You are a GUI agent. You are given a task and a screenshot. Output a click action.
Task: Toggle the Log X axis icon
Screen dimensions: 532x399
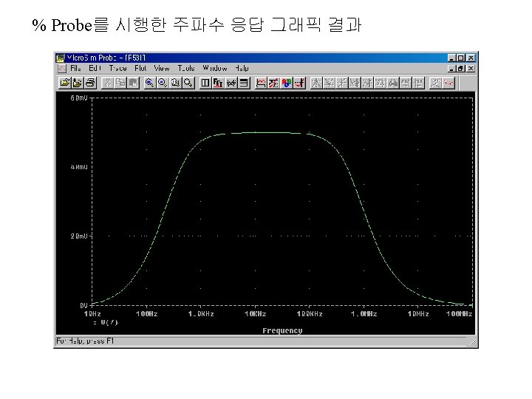[205, 83]
